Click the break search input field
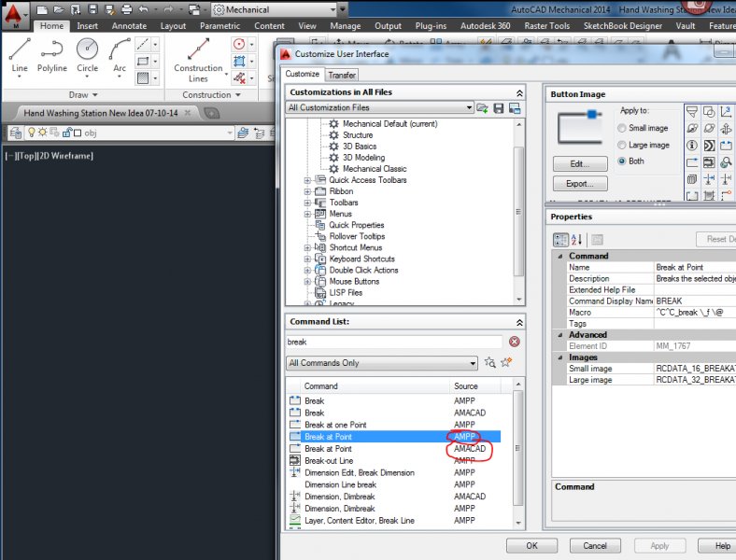 coord(394,343)
